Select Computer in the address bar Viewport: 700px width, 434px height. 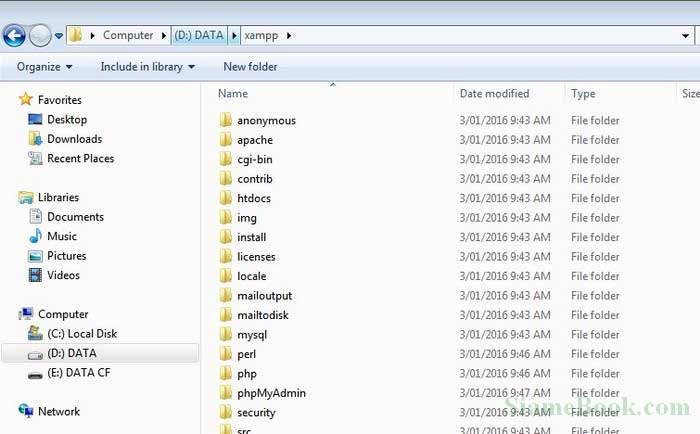(x=128, y=35)
